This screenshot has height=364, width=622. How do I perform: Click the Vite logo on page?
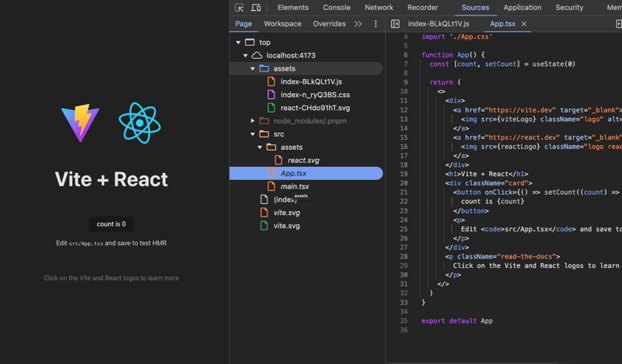[81, 123]
